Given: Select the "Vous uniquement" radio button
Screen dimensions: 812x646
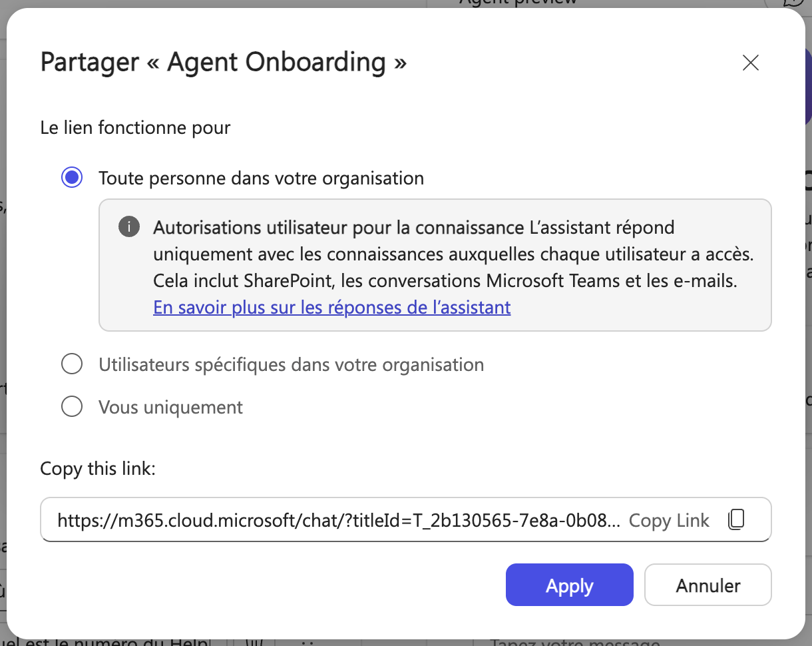Looking at the screenshot, I should (x=72, y=406).
